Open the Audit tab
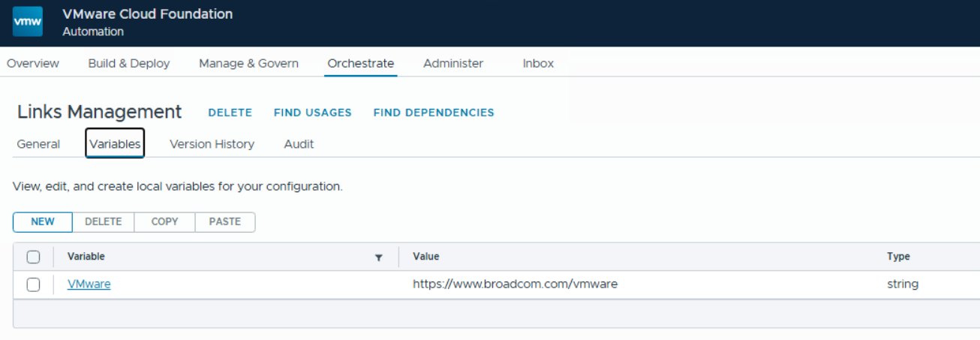980x340 pixels. (299, 144)
